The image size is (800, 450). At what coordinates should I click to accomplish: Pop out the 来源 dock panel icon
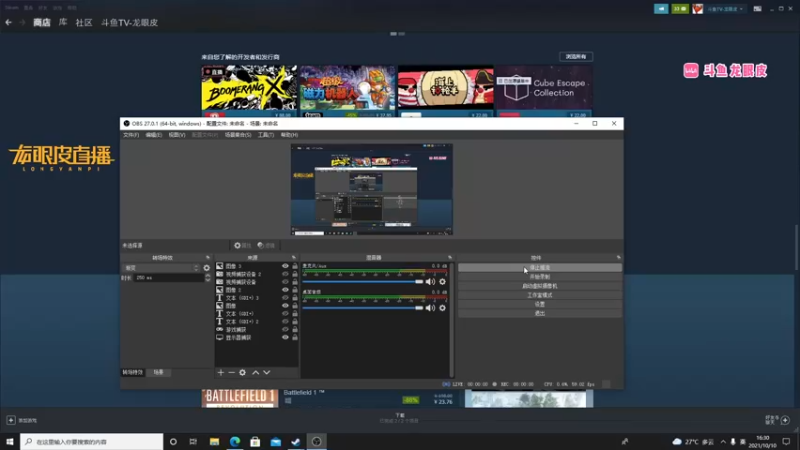[294, 258]
